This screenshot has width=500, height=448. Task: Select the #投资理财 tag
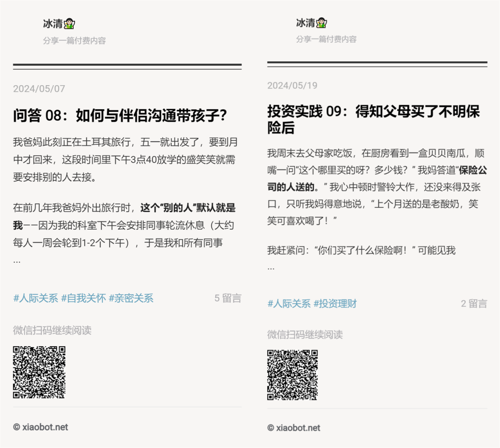click(x=335, y=303)
